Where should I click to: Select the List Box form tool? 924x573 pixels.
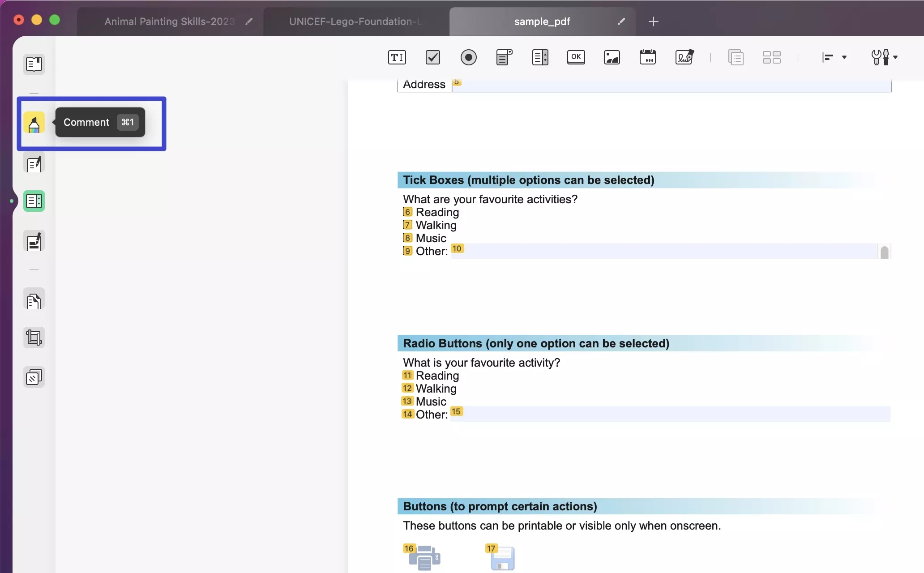540,57
